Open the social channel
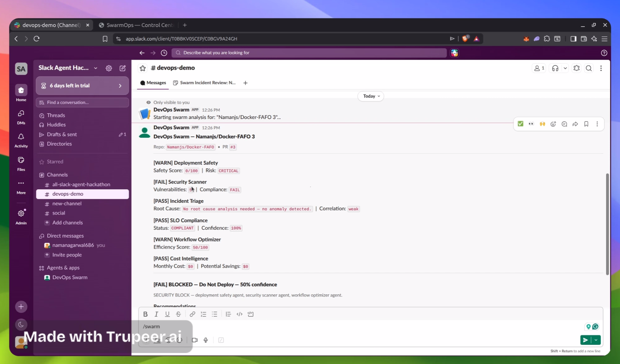Screen dimensions: 620x364 point(82,213)
